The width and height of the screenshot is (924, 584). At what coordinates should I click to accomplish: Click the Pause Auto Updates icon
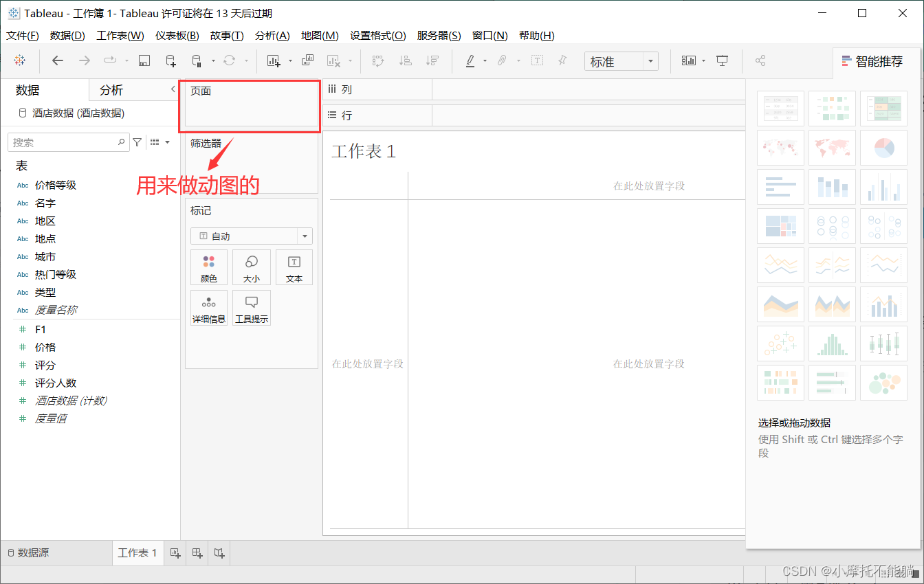[197, 60]
